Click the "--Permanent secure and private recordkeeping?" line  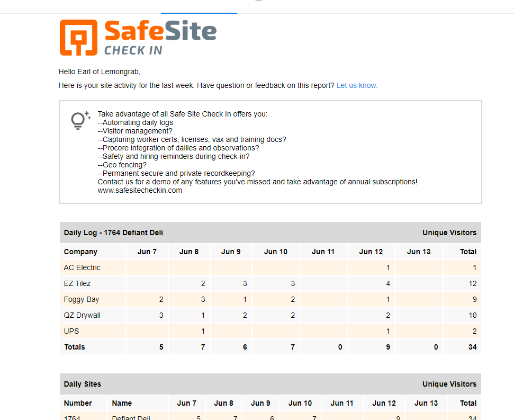coord(176,173)
